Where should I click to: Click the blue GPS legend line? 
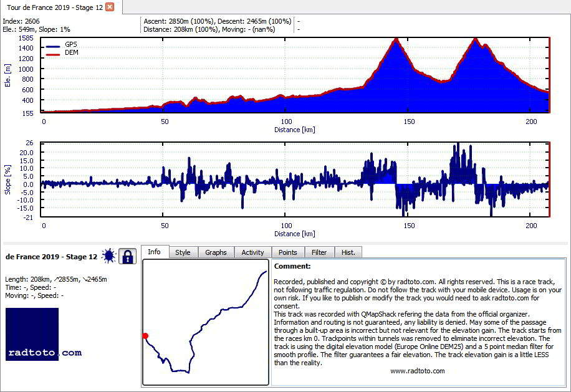[x=53, y=47]
